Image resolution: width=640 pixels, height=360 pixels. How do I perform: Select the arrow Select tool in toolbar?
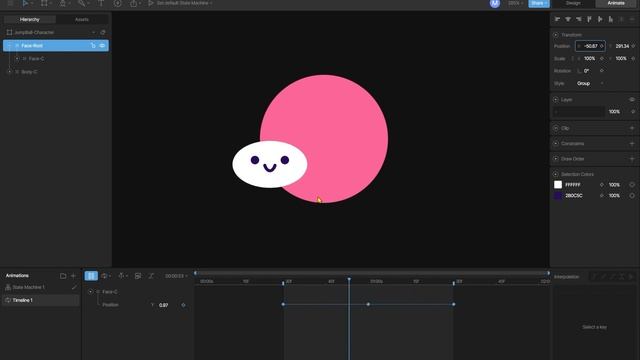(25, 3)
